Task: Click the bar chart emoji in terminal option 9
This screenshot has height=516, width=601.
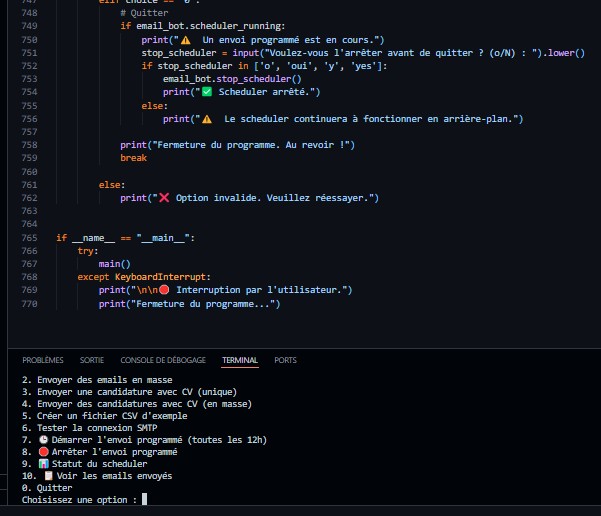Action: click(43, 463)
